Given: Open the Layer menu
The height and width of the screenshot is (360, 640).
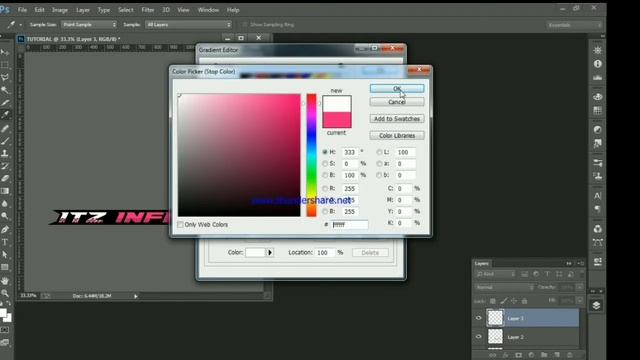Looking at the screenshot, I should pos(83,10).
